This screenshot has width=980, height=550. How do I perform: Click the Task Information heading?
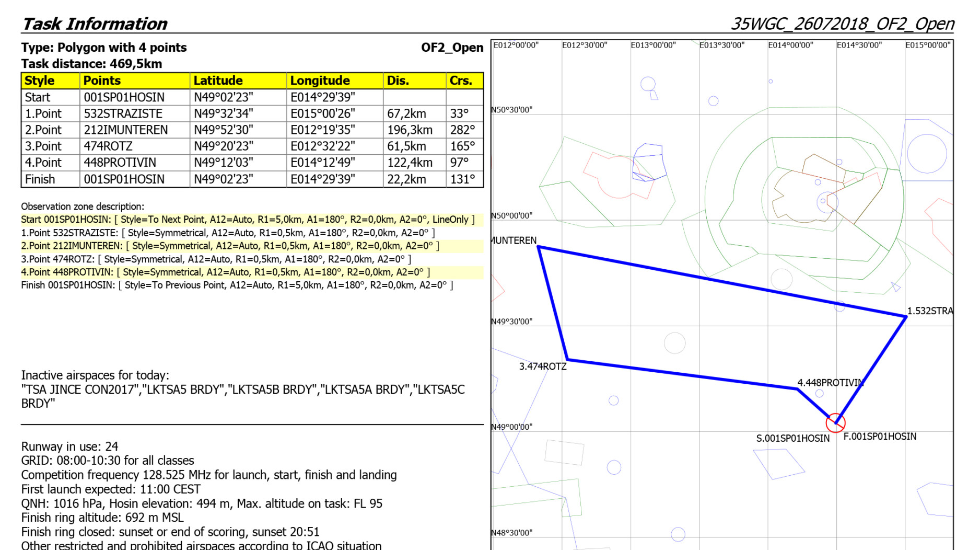pos(95,24)
